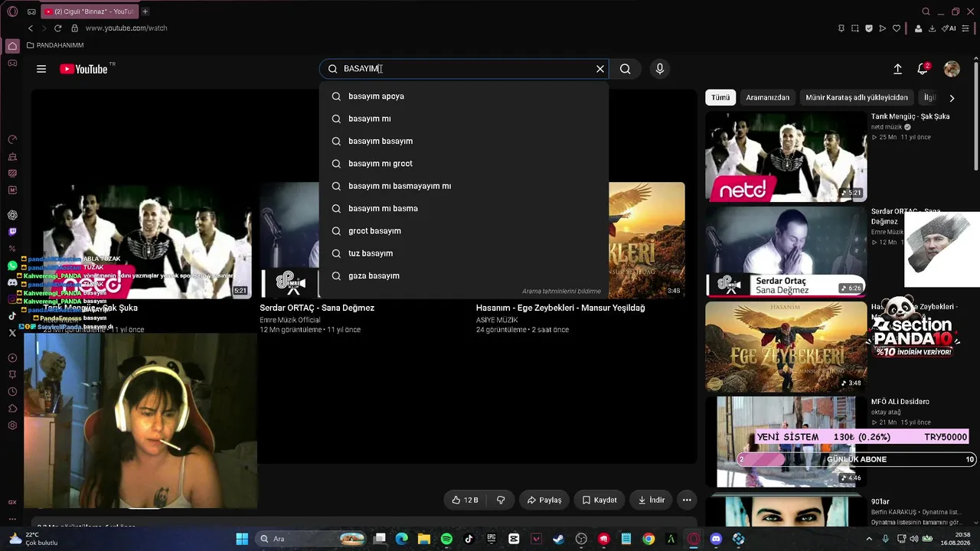The height and width of the screenshot is (551, 980).
Task: Go back with the browser back arrow
Action: click(x=31, y=28)
